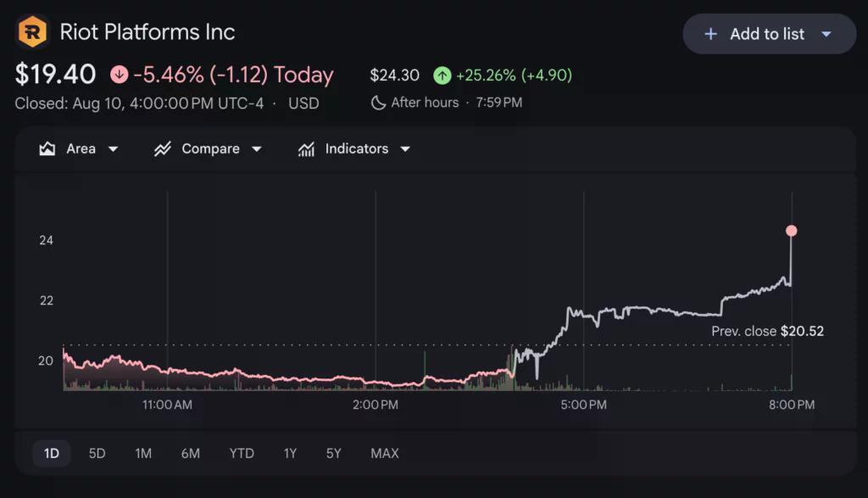Screen dimensions: 868x498
Task: Expand the Compare dropdown arrow
Action: tap(256, 149)
